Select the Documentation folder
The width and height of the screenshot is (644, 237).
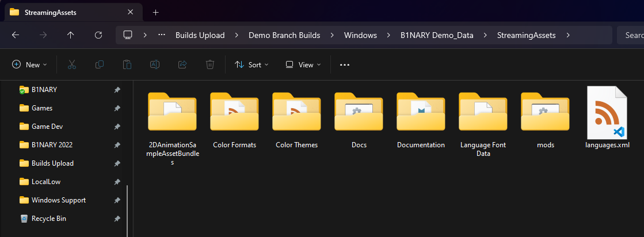[421, 120]
